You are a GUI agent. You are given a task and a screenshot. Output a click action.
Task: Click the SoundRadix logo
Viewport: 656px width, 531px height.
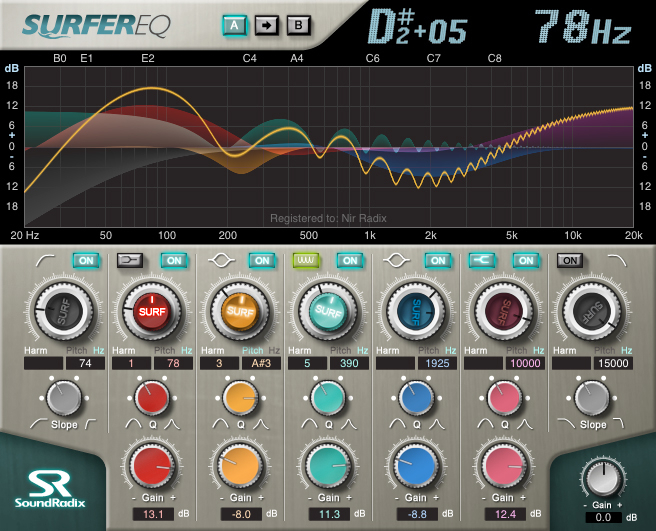(50, 489)
